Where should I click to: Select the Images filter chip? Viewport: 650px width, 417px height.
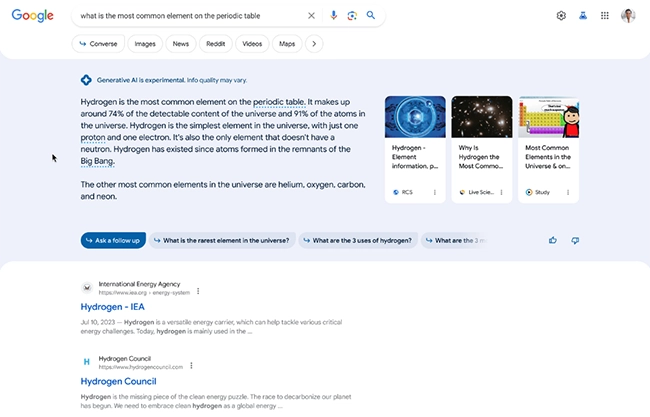pyautogui.click(x=145, y=44)
